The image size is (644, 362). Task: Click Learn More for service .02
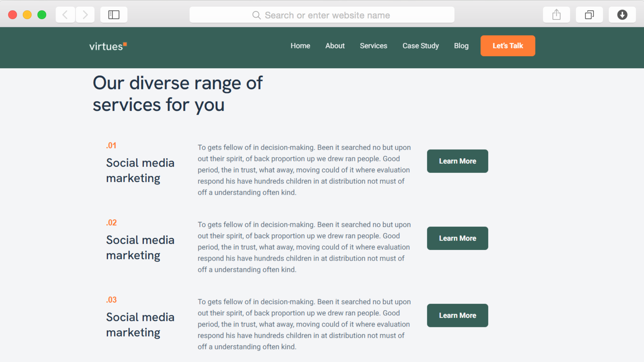pyautogui.click(x=457, y=238)
